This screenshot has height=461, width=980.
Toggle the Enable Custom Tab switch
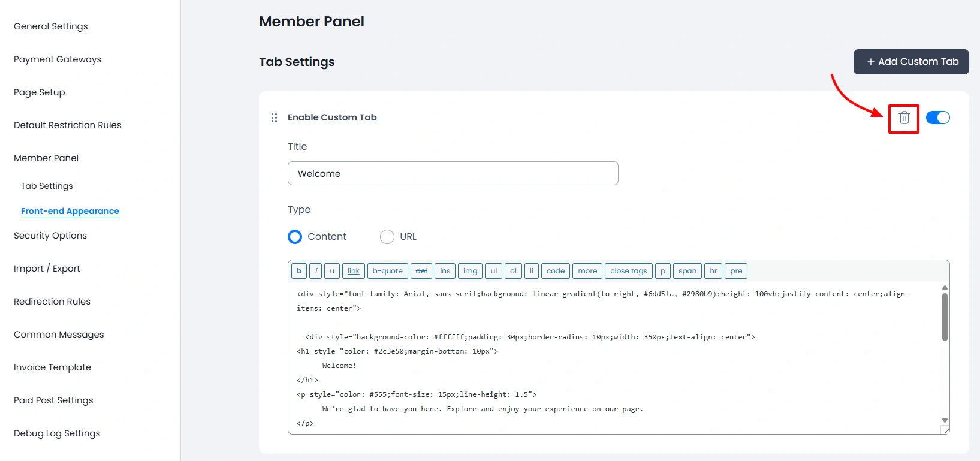point(937,117)
